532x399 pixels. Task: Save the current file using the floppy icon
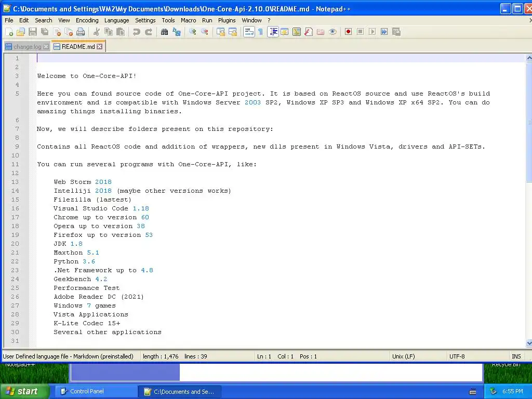click(x=33, y=32)
